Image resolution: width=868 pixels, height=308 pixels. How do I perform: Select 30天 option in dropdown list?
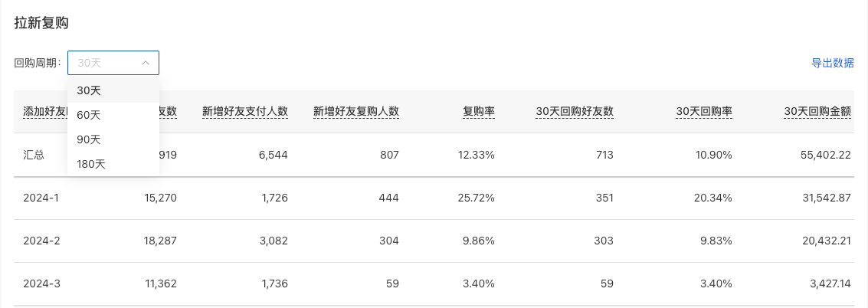113,91
